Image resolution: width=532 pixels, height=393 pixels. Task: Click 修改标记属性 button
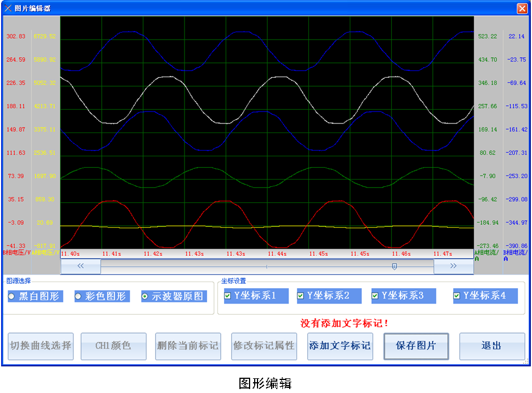point(264,345)
